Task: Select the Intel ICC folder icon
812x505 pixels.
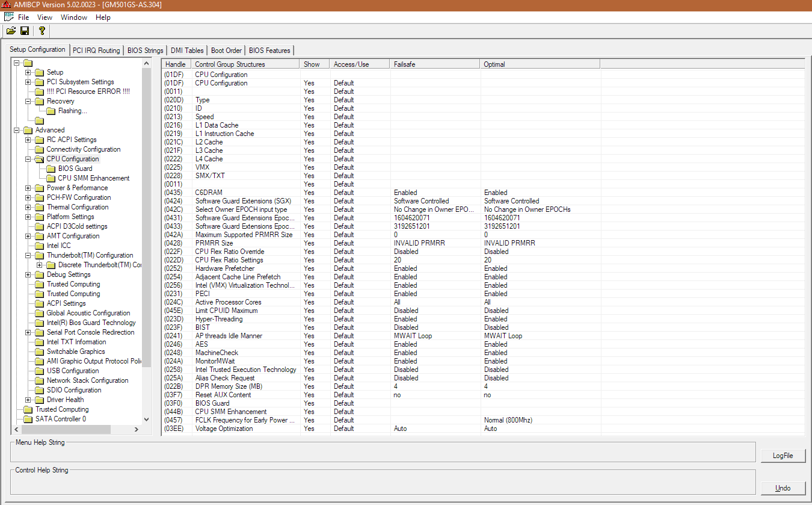Action: tap(39, 246)
